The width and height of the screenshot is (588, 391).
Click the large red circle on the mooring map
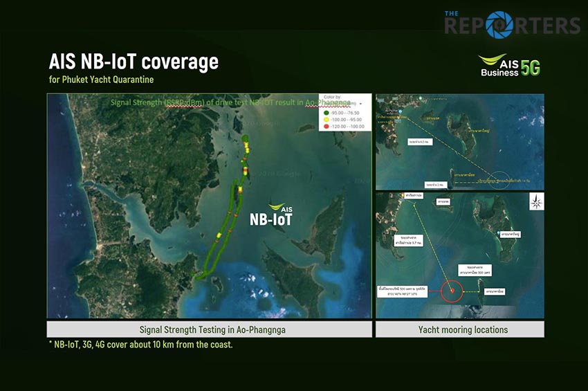452,291
